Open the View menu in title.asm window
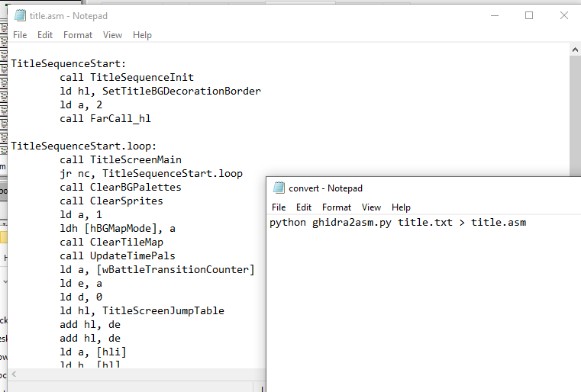The height and width of the screenshot is (392, 581). (112, 35)
